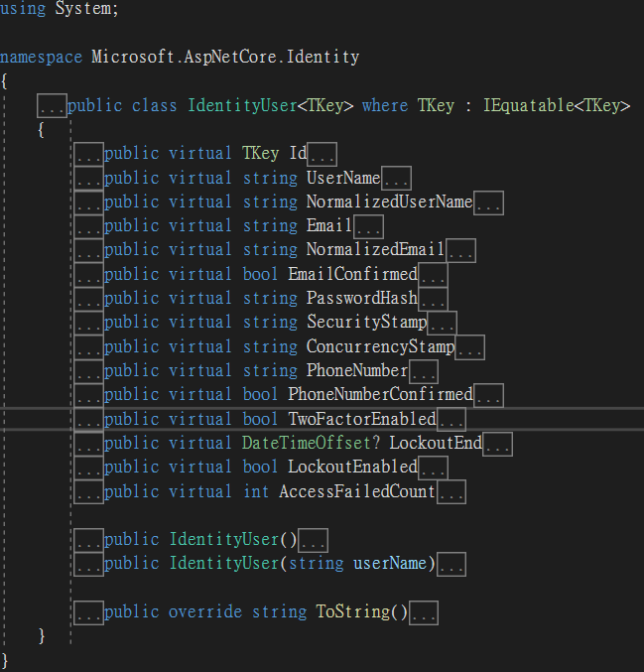This screenshot has height=672, width=644.
Task: Click the 'LockoutEnabled' property name
Action: tap(352, 468)
